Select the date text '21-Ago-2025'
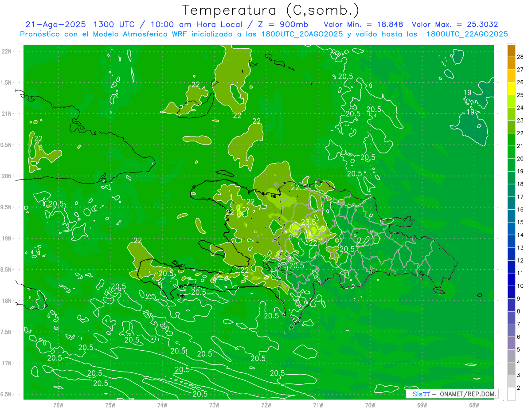This screenshot has height=411, width=532. (x=55, y=24)
